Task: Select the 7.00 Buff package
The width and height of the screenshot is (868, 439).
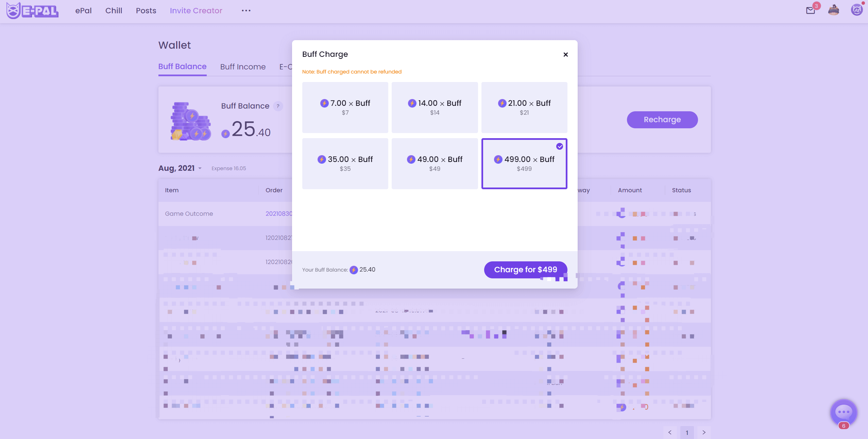Action: click(344, 107)
